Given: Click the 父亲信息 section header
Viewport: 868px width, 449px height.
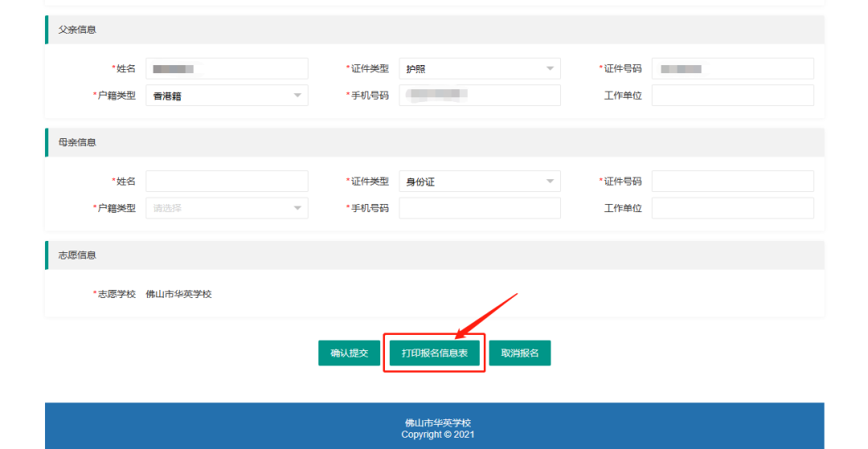Looking at the screenshot, I should (x=77, y=30).
